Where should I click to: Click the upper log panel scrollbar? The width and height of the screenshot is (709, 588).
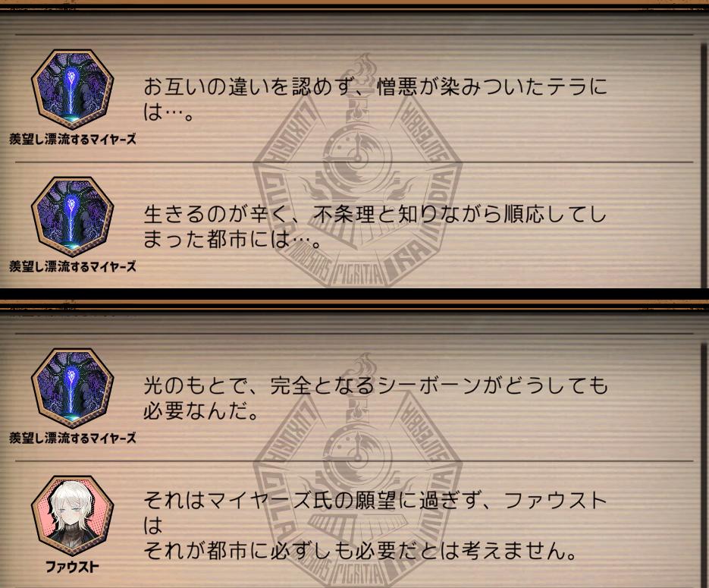[x=705, y=165]
